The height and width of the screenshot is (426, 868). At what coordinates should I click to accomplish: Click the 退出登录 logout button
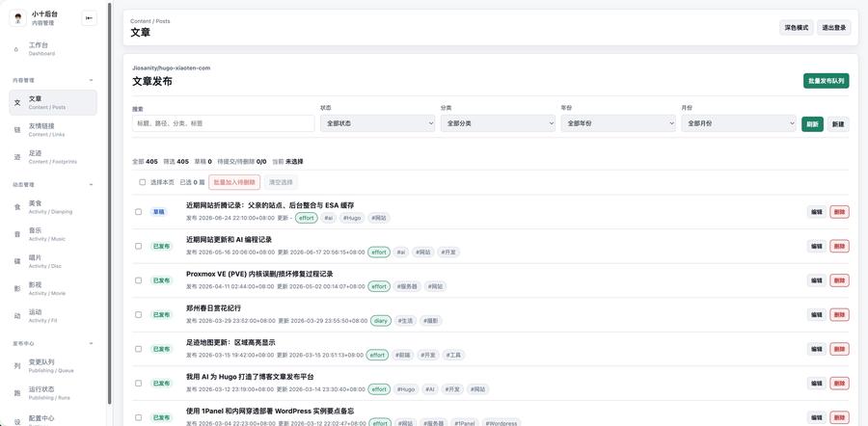coord(833,28)
